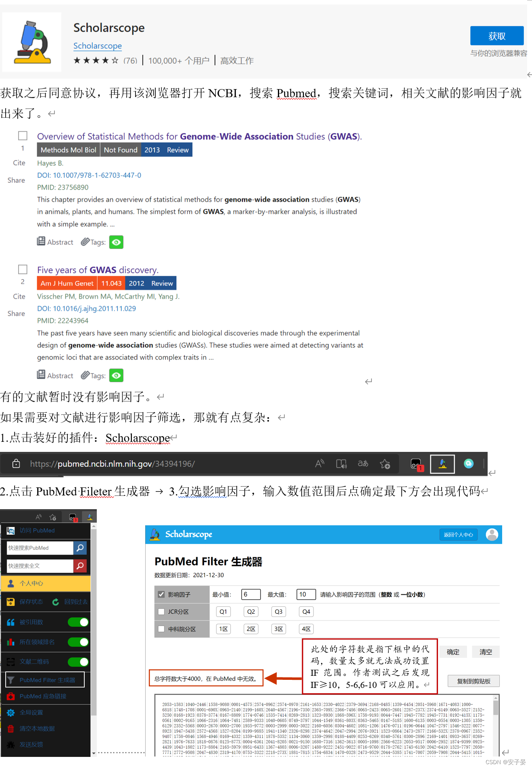Click the 复制到剪贴板 copy button
This screenshot has width=532, height=769.
click(474, 681)
